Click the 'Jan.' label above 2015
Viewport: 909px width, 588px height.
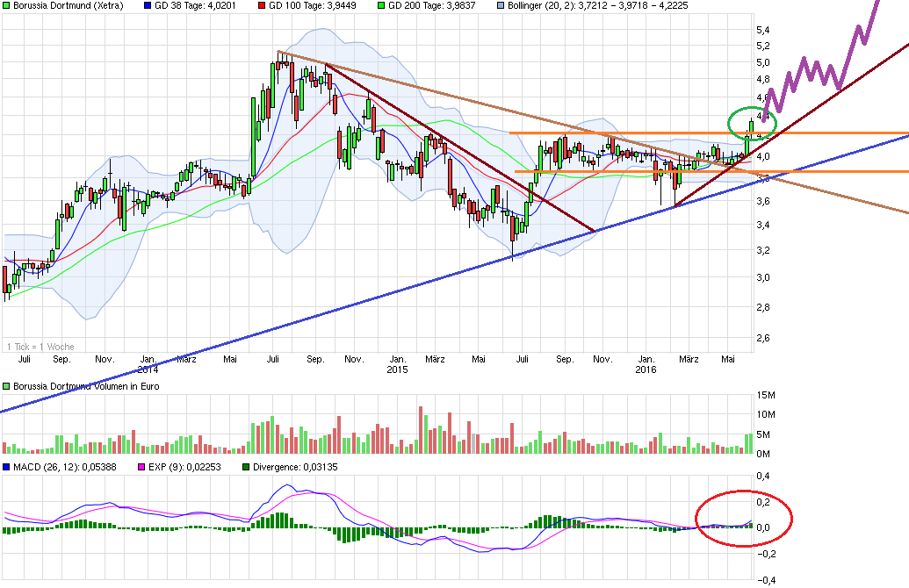point(398,359)
